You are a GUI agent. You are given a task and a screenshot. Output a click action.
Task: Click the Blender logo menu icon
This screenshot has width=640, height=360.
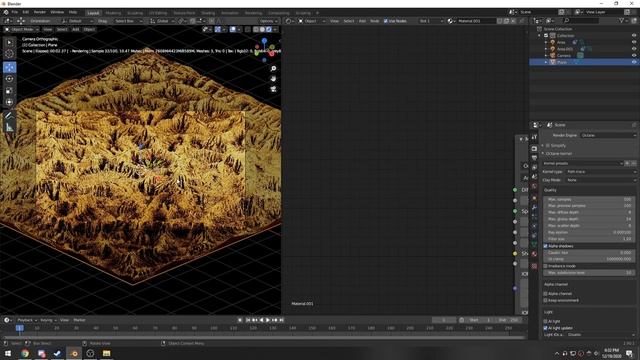point(6,12)
